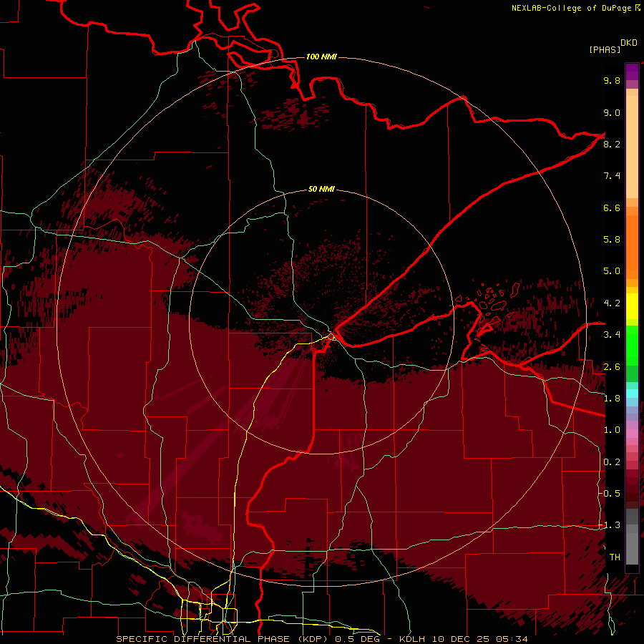Pick the purple segment atop the color bar
The height and width of the screenshot is (644, 644).
click(x=632, y=72)
